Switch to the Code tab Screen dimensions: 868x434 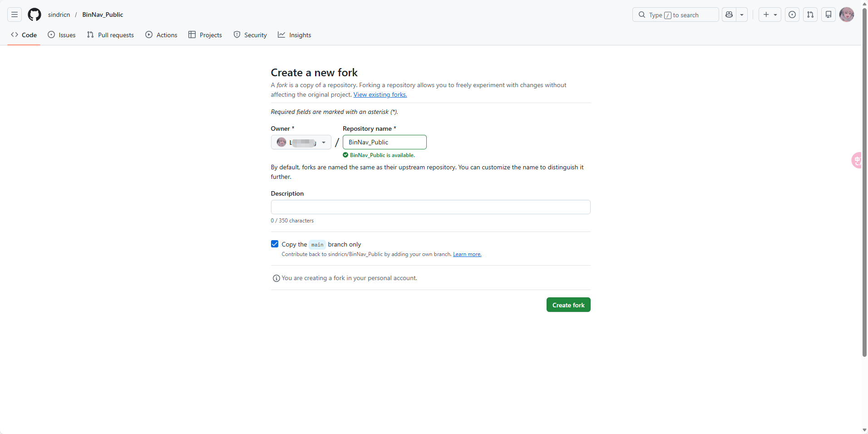[24, 35]
